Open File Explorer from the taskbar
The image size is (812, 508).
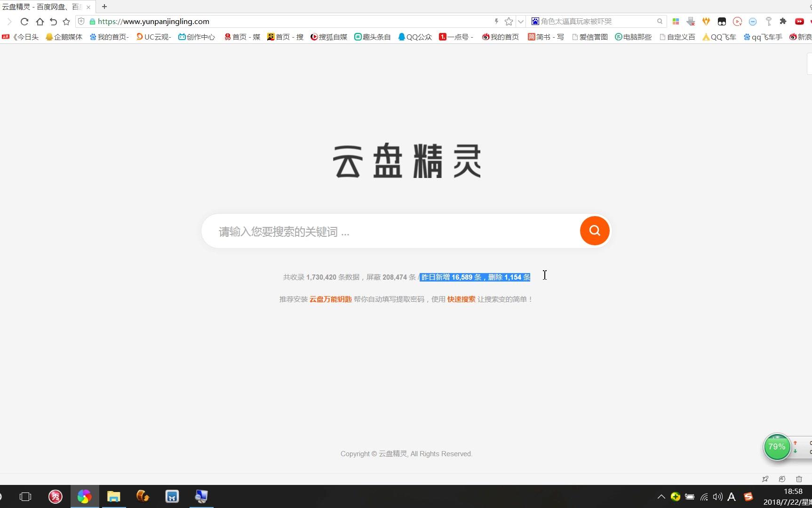[x=114, y=497]
